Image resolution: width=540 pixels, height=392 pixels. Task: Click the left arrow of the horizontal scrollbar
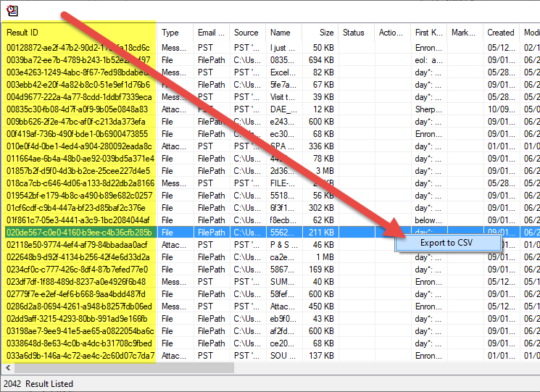[6, 367]
